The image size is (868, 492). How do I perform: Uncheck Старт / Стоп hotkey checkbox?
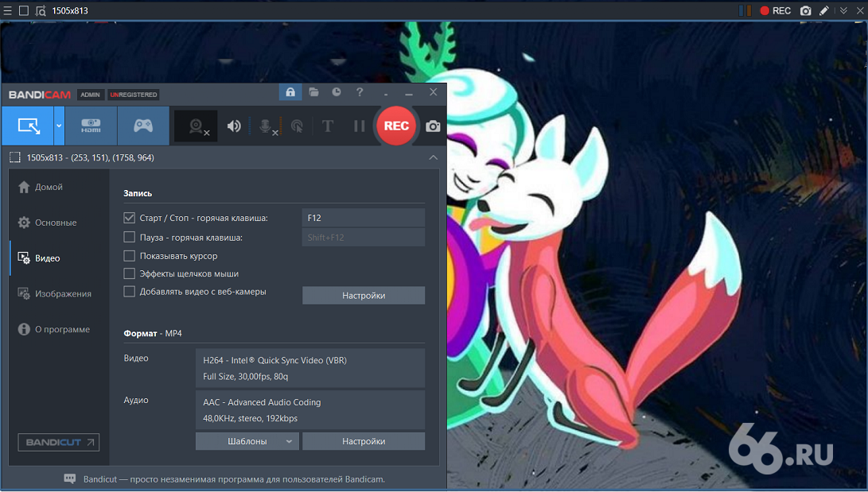(x=130, y=218)
